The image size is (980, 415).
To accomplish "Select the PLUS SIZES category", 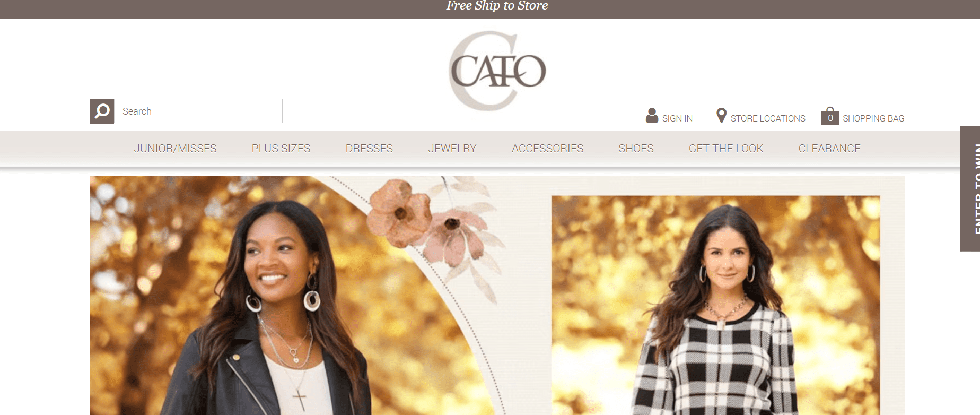I will 281,149.
